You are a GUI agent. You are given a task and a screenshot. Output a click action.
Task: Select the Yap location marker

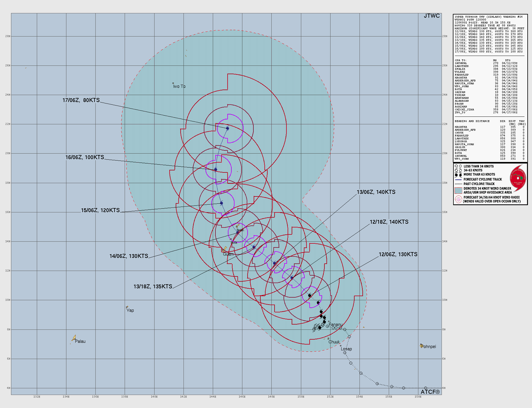click(127, 307)
